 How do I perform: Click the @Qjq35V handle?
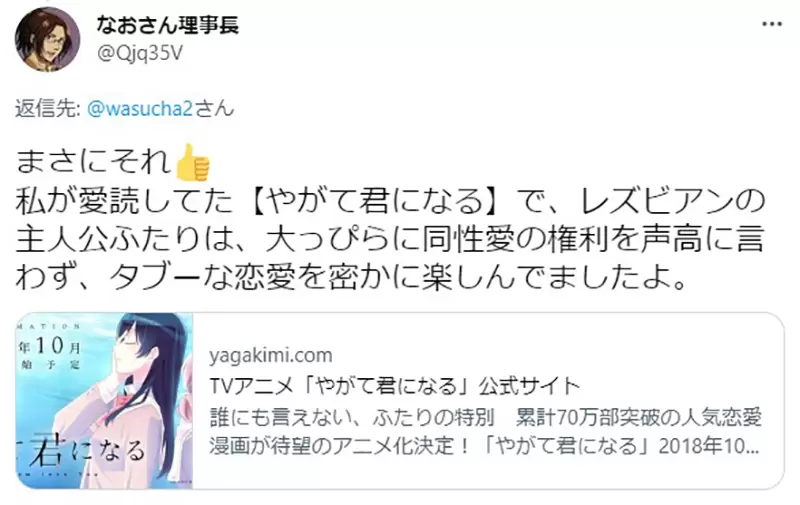point(139,53)
